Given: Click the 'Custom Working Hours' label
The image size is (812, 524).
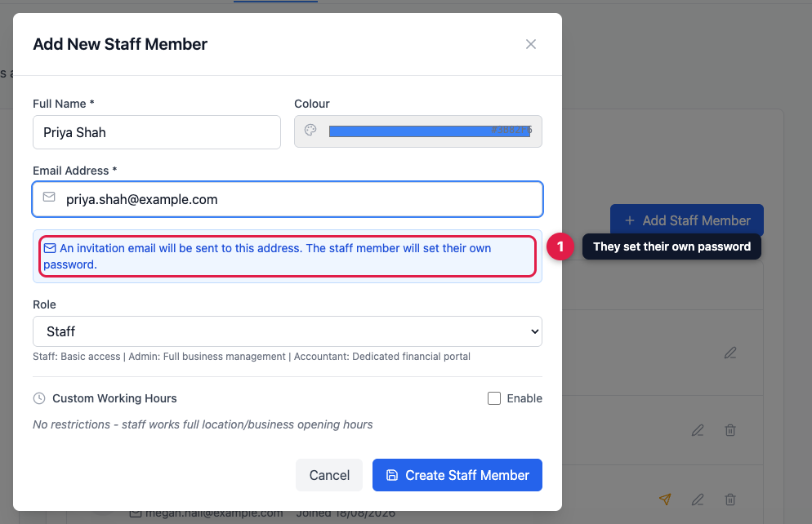Looking at the screenshot, I should [114, 398].
